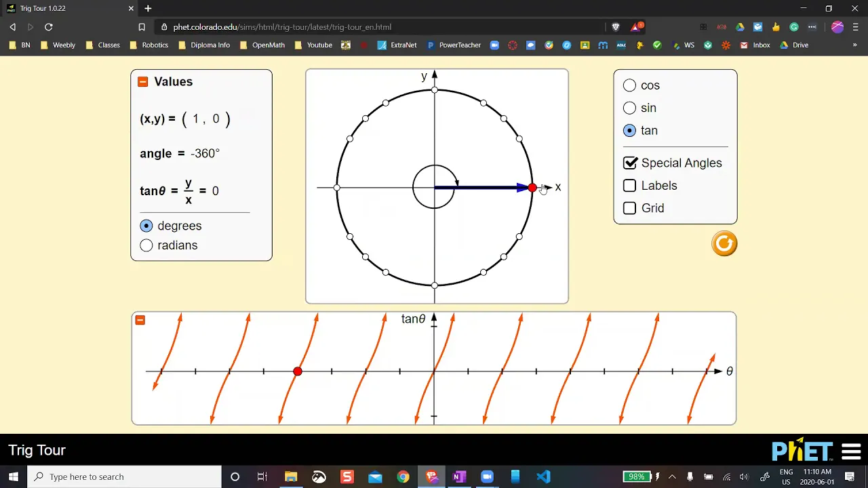This screenshot has width=868, height=488.
Task: Click the leftmost special angle dot on x-axis
Action: click(x=337, y=188)
